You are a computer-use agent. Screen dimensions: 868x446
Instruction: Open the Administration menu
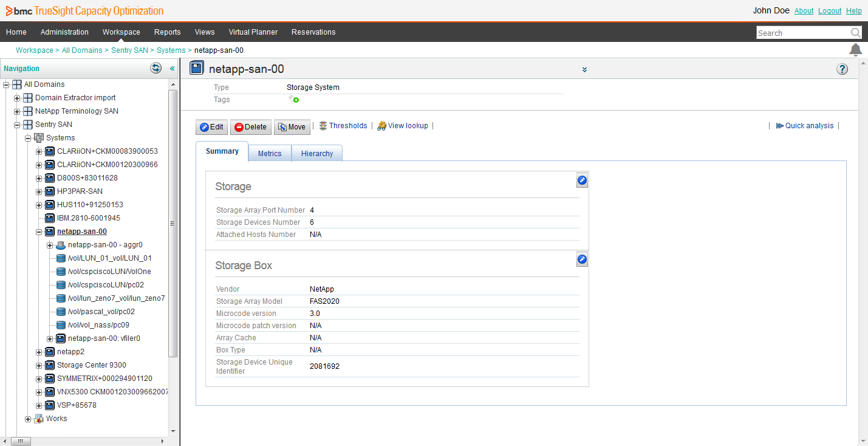(x=64, y=32)
